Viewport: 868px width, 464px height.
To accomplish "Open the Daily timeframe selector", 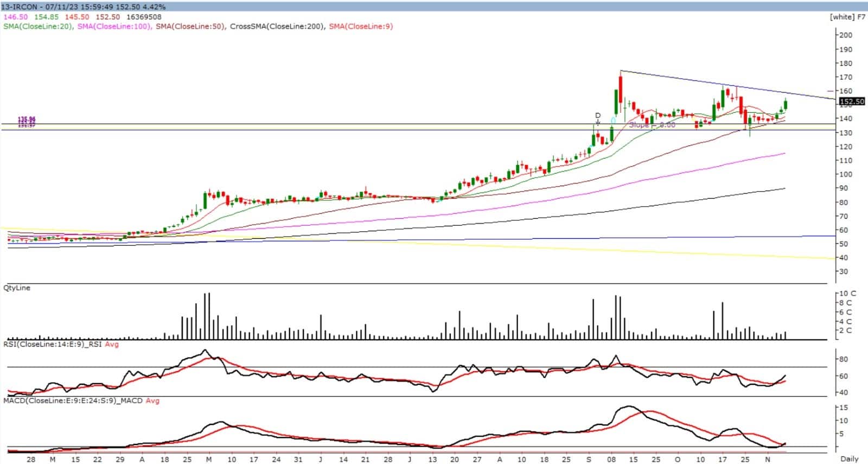I will 850,459.
